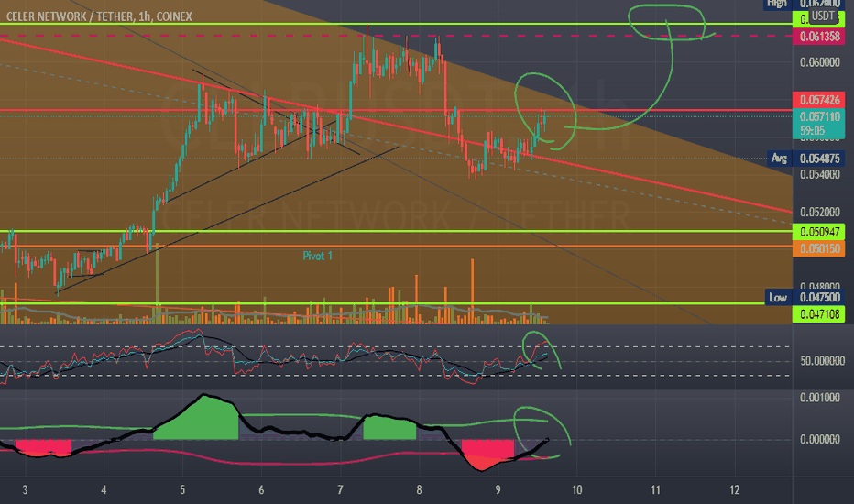Click the USDT currency label
The image size is (854, 504).
pyautogui.click(x=823, y=16)
